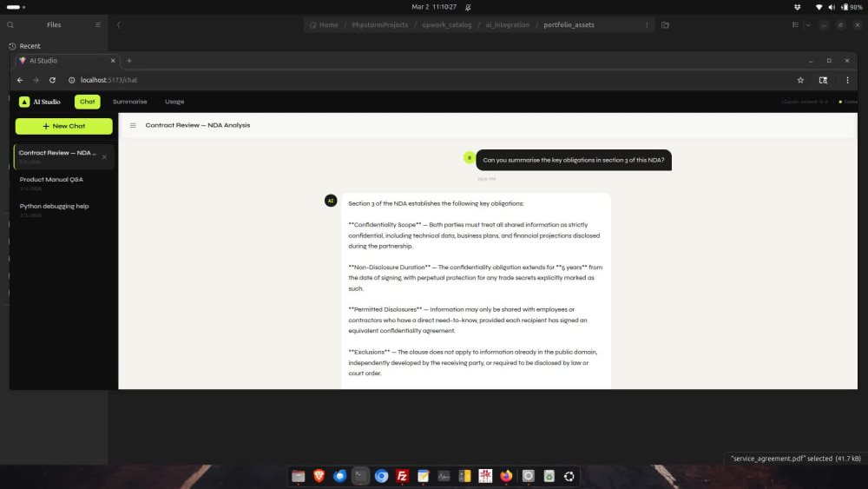Click battery 98% indicator

coord(852,7)
